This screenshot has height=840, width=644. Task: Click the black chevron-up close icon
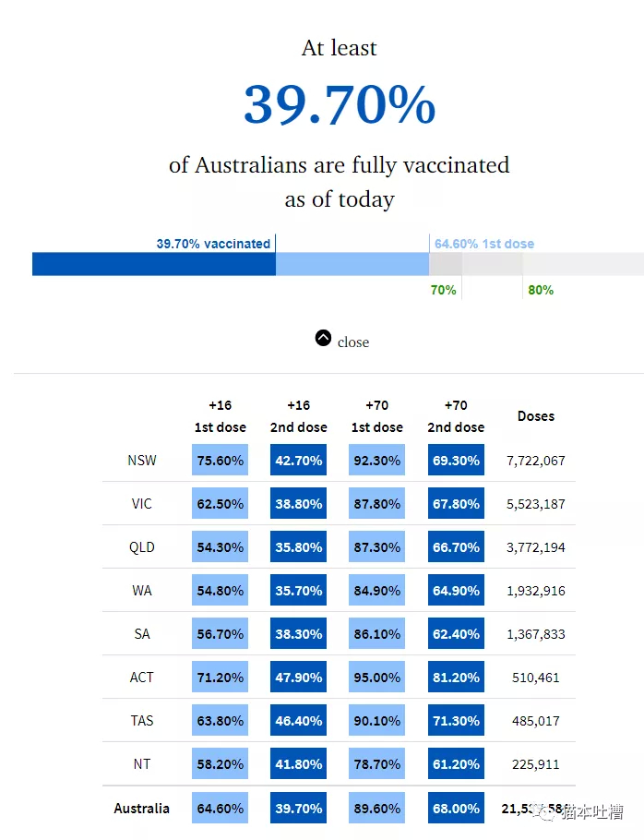323,338
